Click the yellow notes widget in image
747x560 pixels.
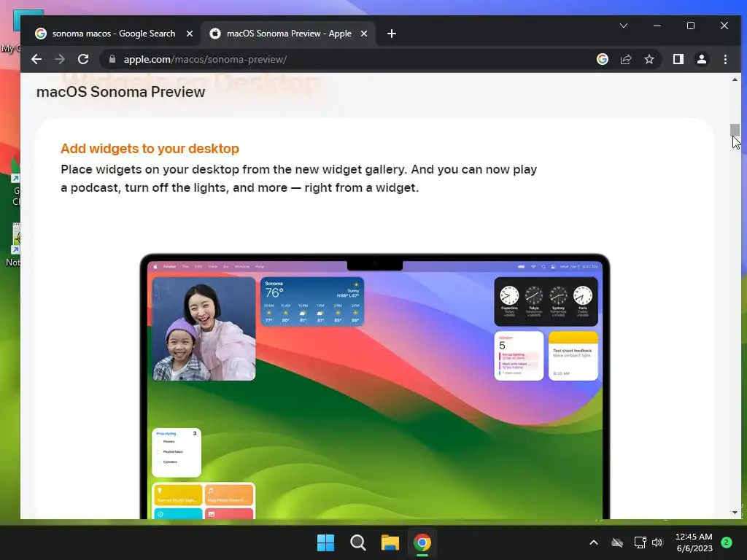(573, 356)
